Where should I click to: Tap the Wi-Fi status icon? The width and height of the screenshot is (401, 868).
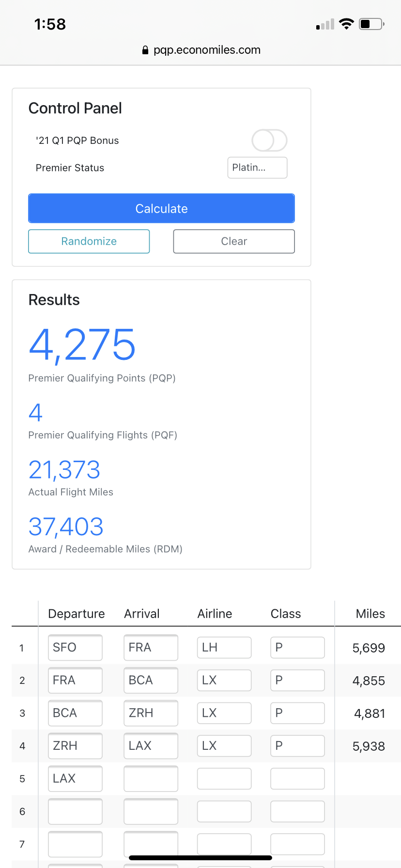tap(346, 24)
